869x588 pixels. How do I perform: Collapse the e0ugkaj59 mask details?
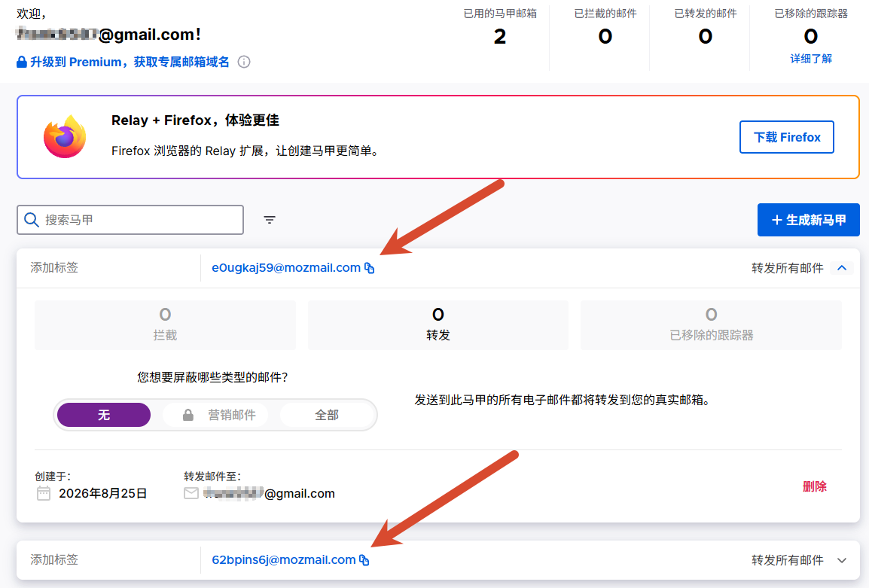tap(842, 268)
